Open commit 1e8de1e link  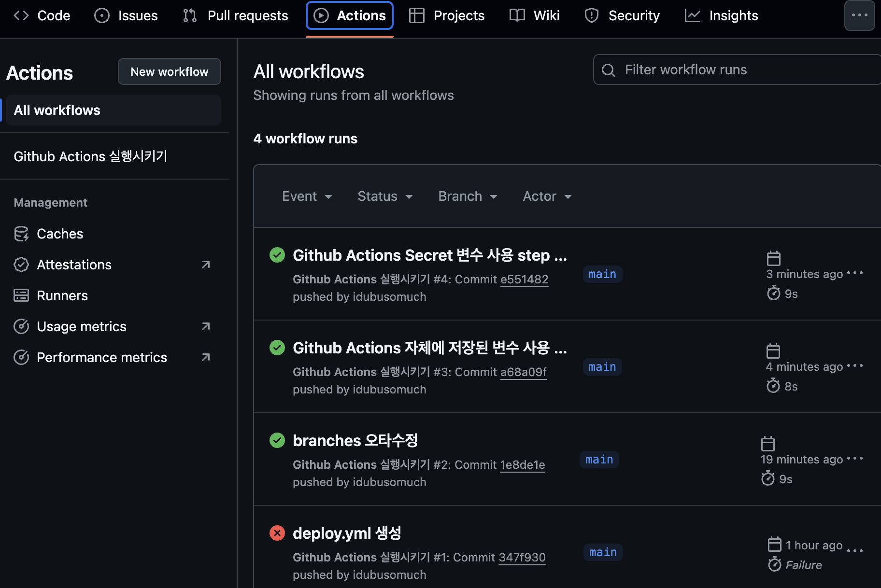[523, 465]
